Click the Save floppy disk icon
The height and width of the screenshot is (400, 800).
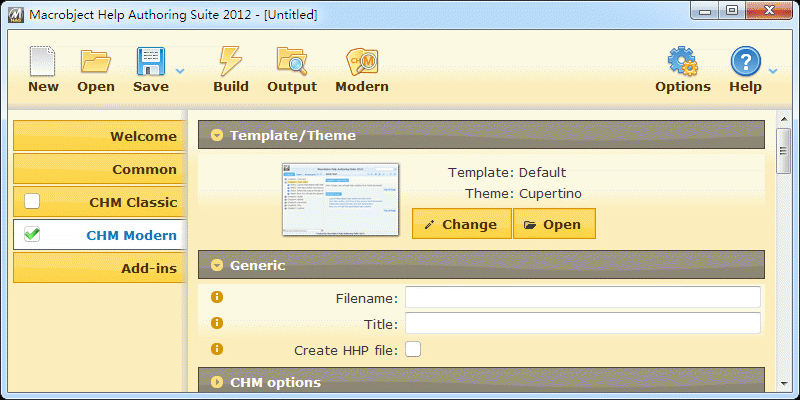tap(151, 61)
